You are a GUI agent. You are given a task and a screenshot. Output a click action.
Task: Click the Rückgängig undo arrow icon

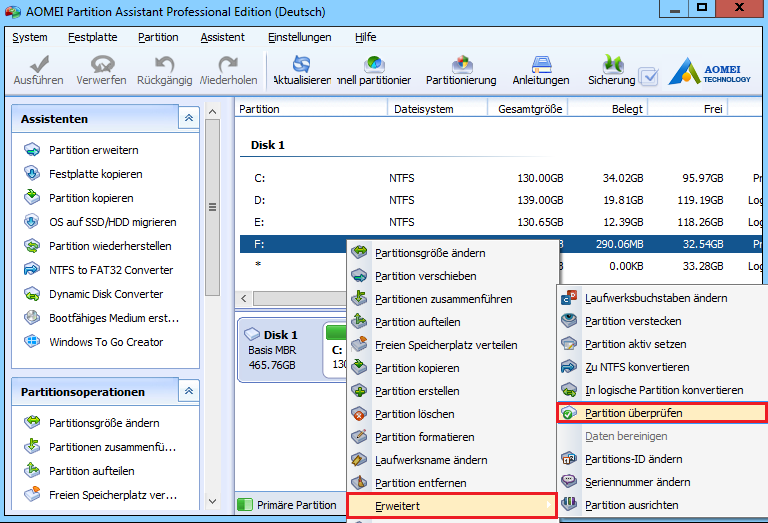(165, 64)
